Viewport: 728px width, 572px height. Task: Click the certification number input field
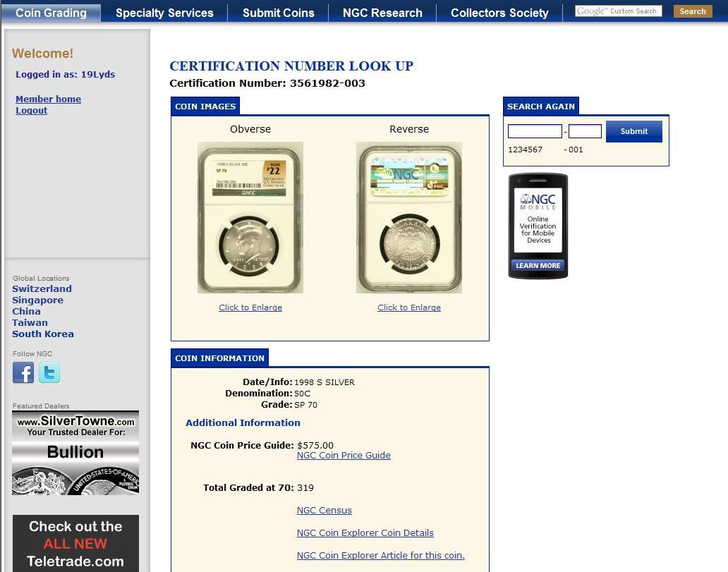click(x=535, y=131)
